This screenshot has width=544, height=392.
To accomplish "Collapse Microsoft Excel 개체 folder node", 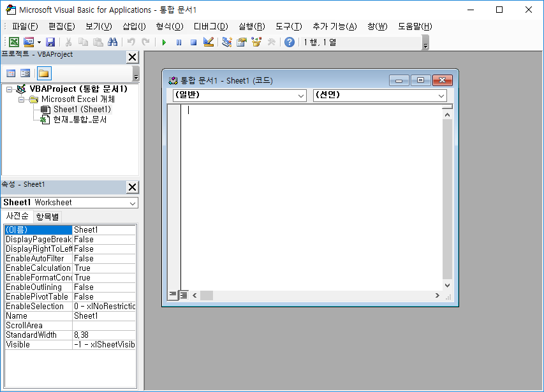I will [x=22, y=100].
